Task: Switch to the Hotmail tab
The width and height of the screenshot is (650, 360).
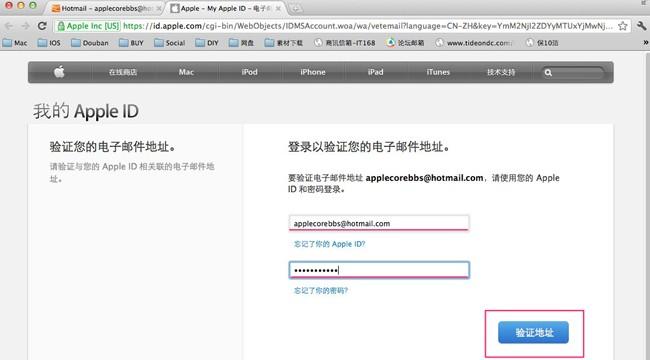Action: click(104, 8)
